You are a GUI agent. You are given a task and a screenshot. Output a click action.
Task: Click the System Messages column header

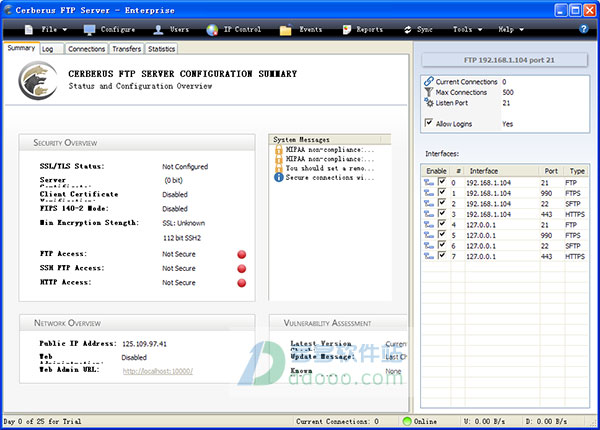click(x=326, y=140)
